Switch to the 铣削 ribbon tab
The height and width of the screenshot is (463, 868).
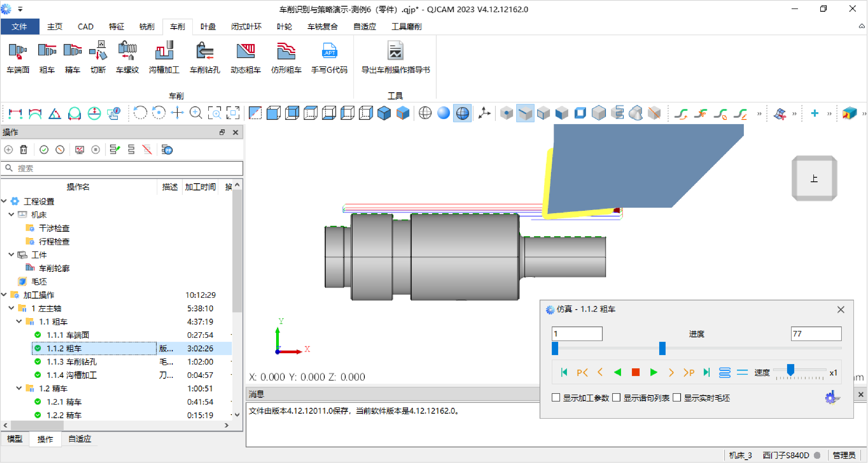point(147,27)
